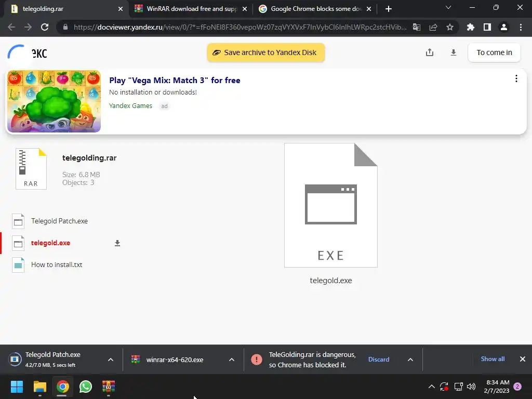532x399 pixels.
Task: Share this page icon in address bar
Action: (x=433, y=27)
